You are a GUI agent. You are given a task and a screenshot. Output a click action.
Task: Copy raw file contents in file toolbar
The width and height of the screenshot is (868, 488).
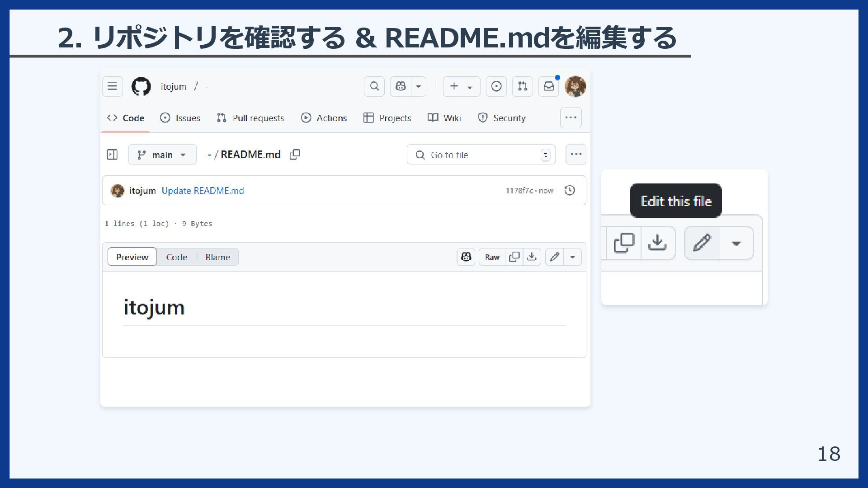[514, 257]
